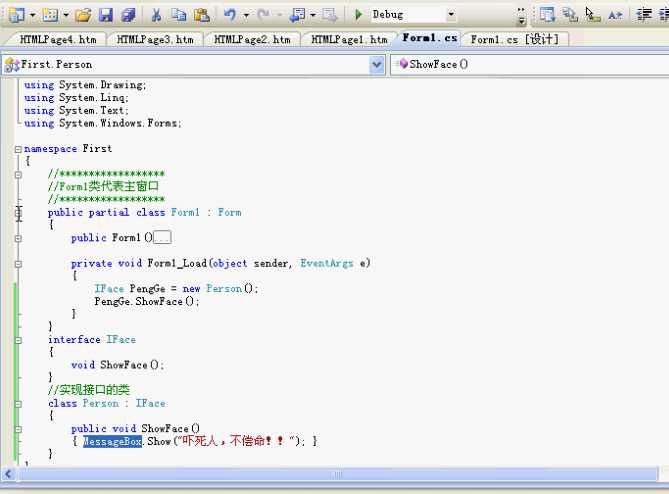Click the EventArgs type in Form1_Load
The width and height of the screenshot is (669, 494).
coord(327,264)
